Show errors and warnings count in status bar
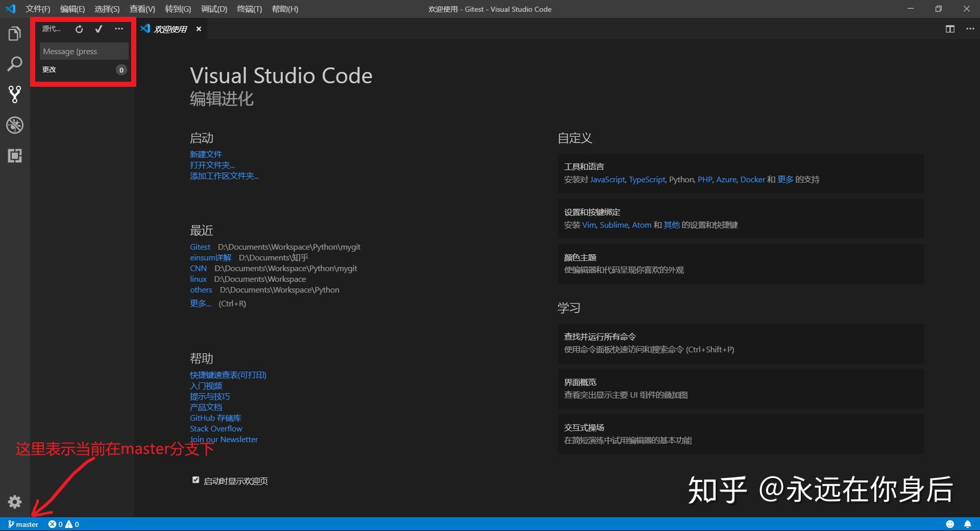Image resolution: width=980 pixels, height=531 pixels. coord(64,524)
